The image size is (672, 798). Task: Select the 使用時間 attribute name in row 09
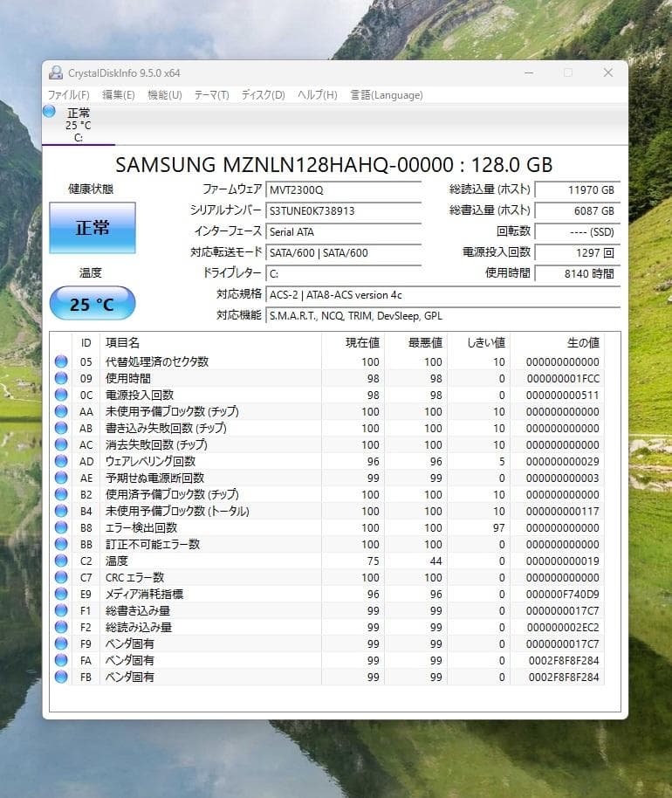pos(128,378)
